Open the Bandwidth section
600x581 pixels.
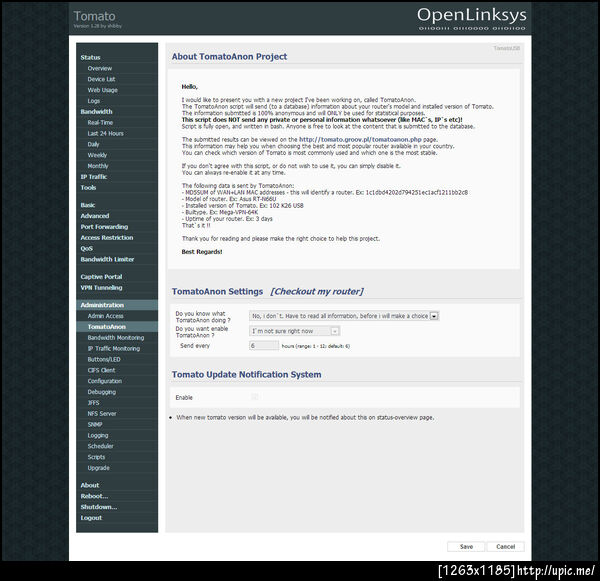tap(96, 112)
